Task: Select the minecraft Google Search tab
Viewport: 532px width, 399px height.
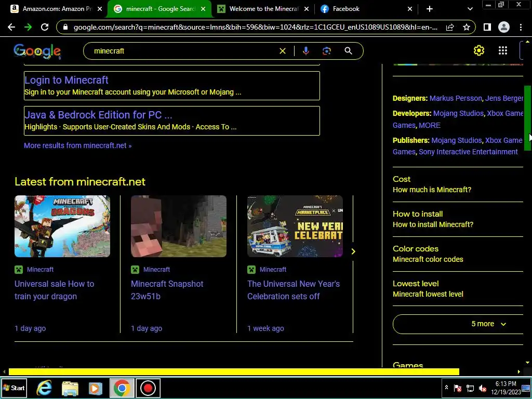Action: click(x=156, y=9)
